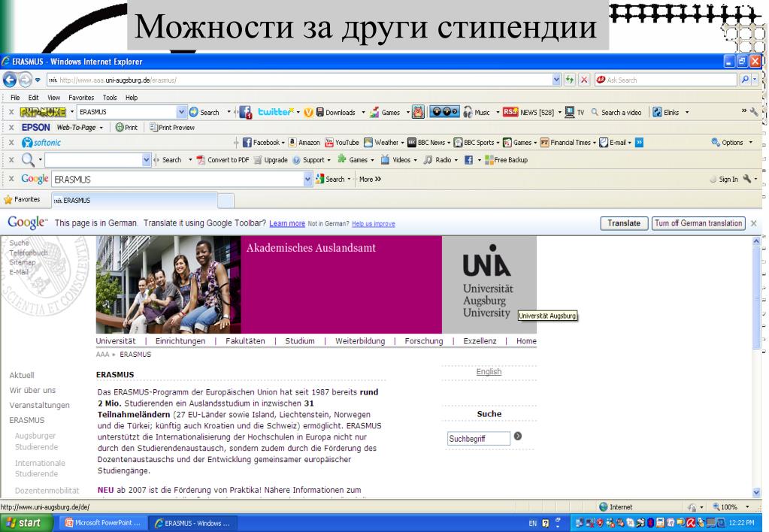
Task: Click Sign In on the Google toolbar
Action: [x=723, y=180]
